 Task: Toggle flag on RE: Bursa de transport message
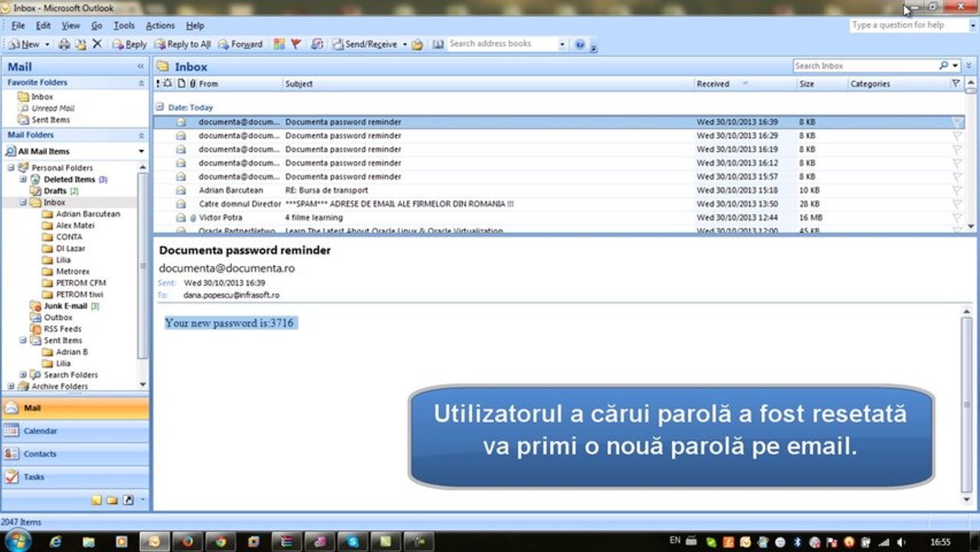[x=956, y=190]
